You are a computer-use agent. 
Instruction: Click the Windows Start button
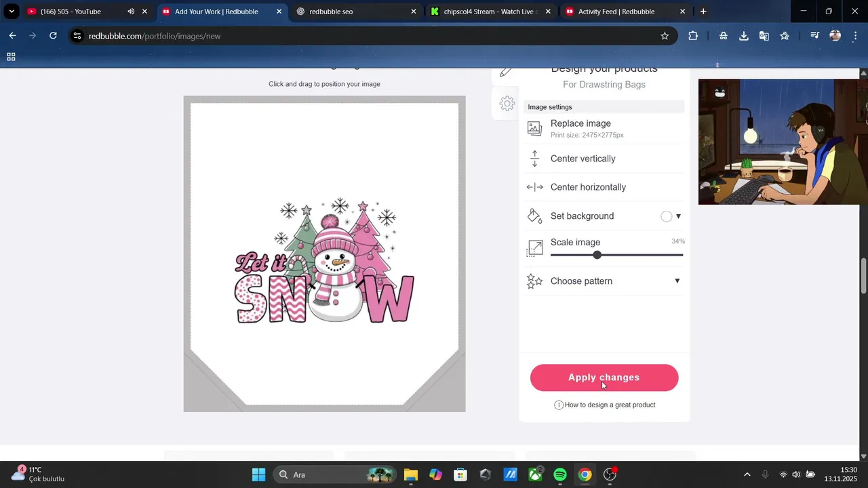pyautogui.click(x=258, y=475)
